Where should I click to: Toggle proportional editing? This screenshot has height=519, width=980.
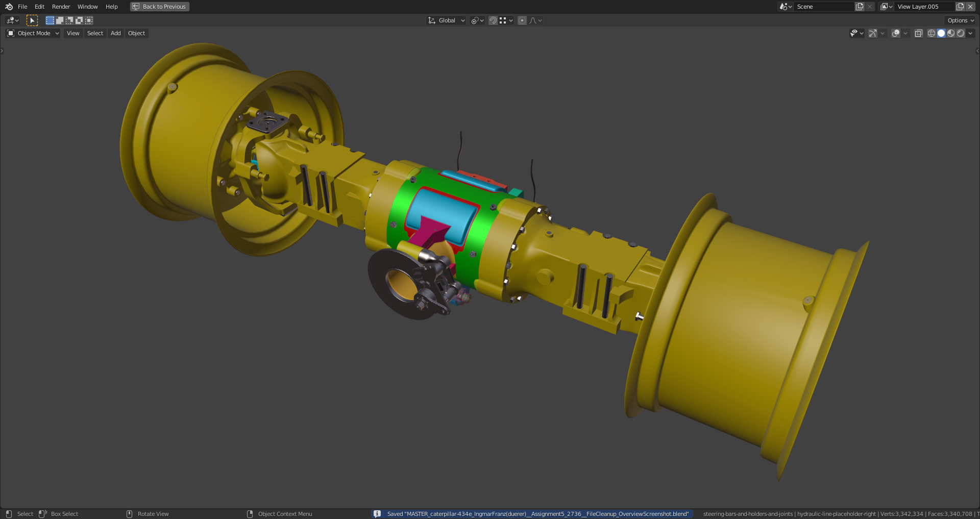coord(522,20)
